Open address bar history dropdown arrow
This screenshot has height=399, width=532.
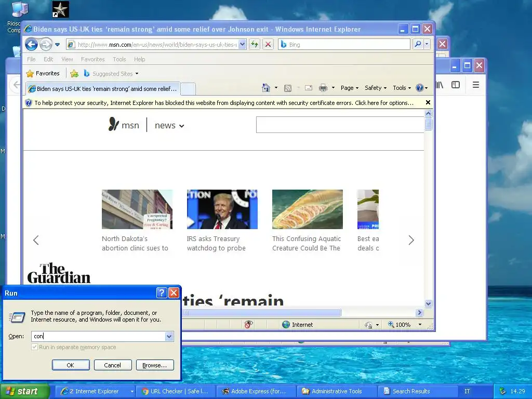coord(242,45)
